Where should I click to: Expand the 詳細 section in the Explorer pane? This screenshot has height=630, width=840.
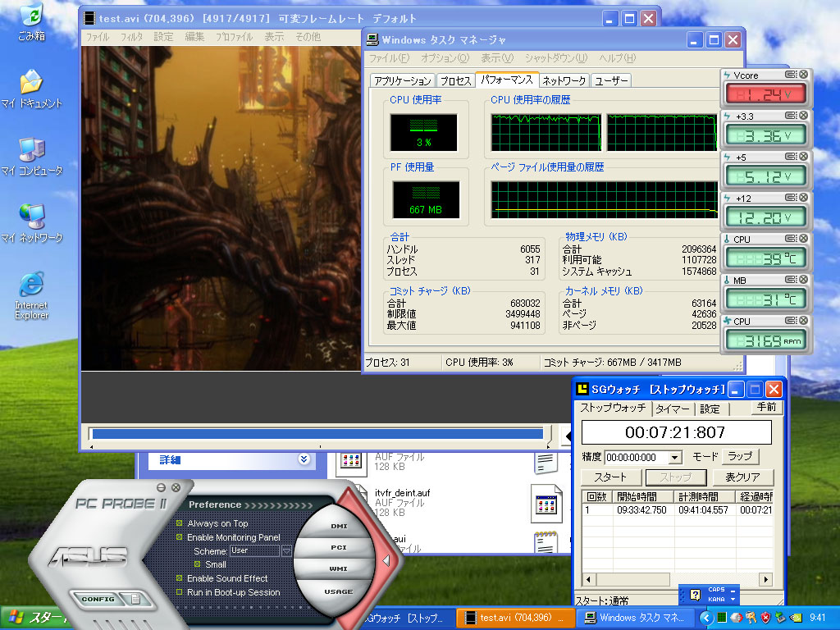[304, 459]
